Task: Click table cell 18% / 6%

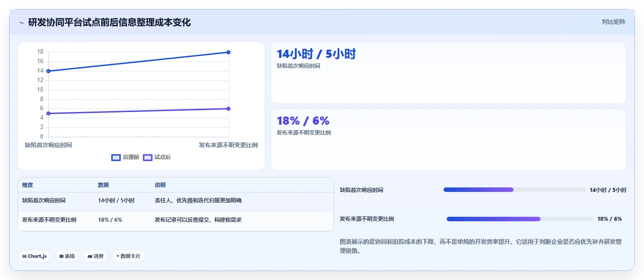Action: pos(110,220)
